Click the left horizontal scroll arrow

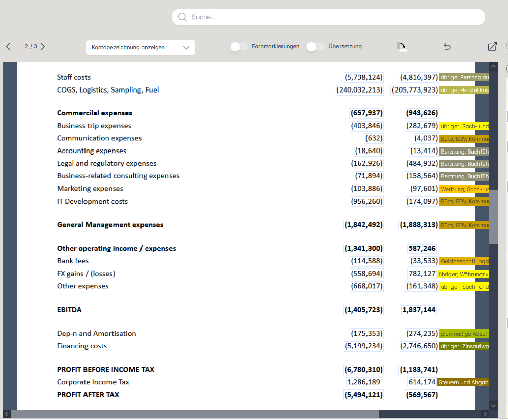pyautogui.click(x=7, y=414)
